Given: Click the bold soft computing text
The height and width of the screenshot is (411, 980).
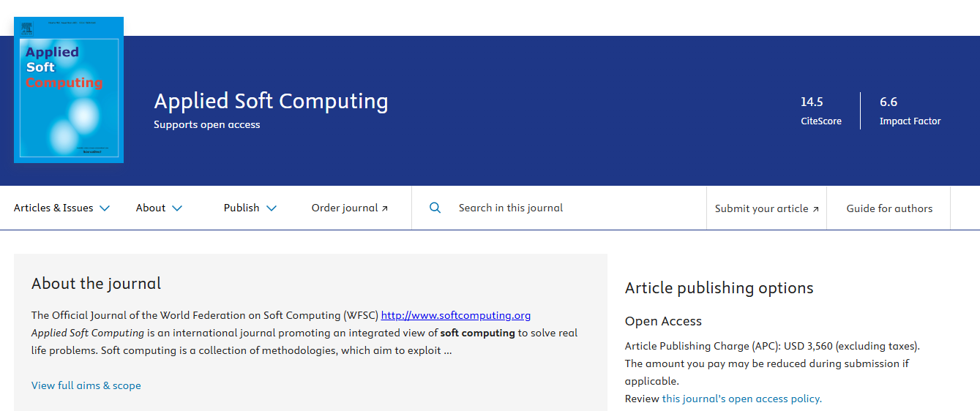Looking at the screenshot, I should point(477,333).
